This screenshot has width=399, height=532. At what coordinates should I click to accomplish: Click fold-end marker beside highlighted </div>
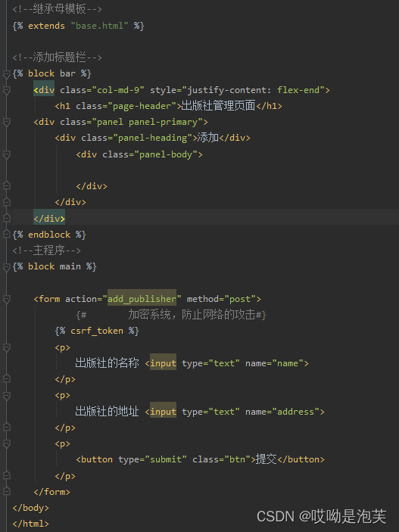(7, 218)
